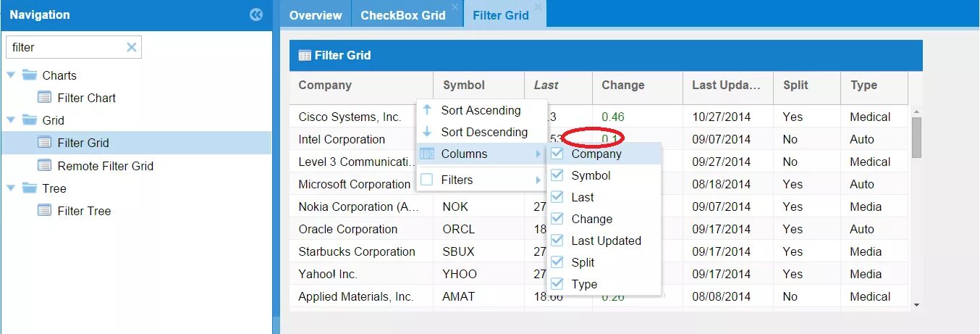Click the Filter Chart grid icon

[45, 97]
